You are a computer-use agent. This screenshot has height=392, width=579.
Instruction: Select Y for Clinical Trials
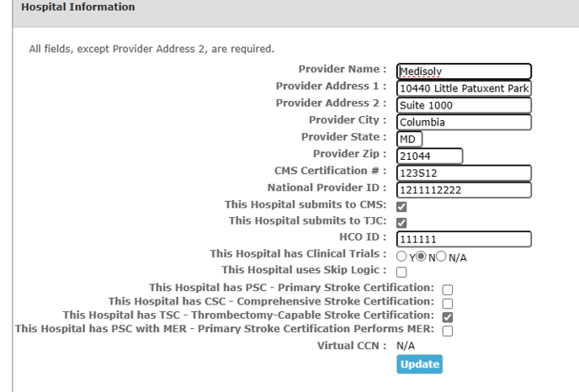click(x=401, y=257)
